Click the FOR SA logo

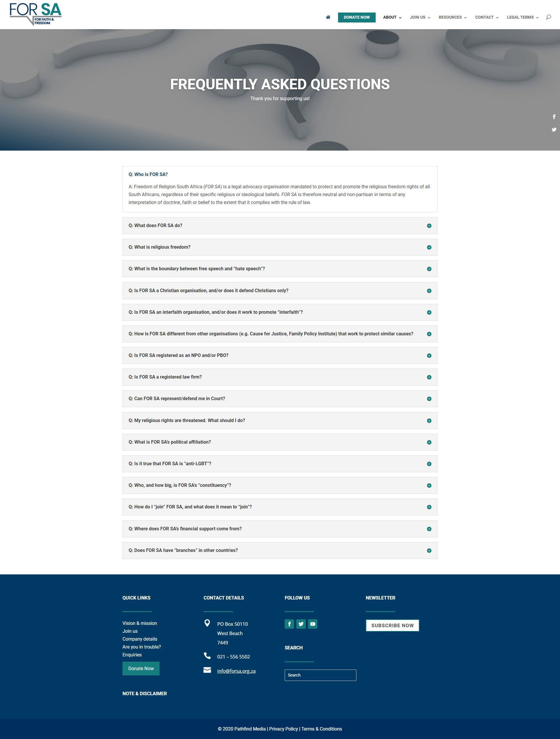[35, 14]
